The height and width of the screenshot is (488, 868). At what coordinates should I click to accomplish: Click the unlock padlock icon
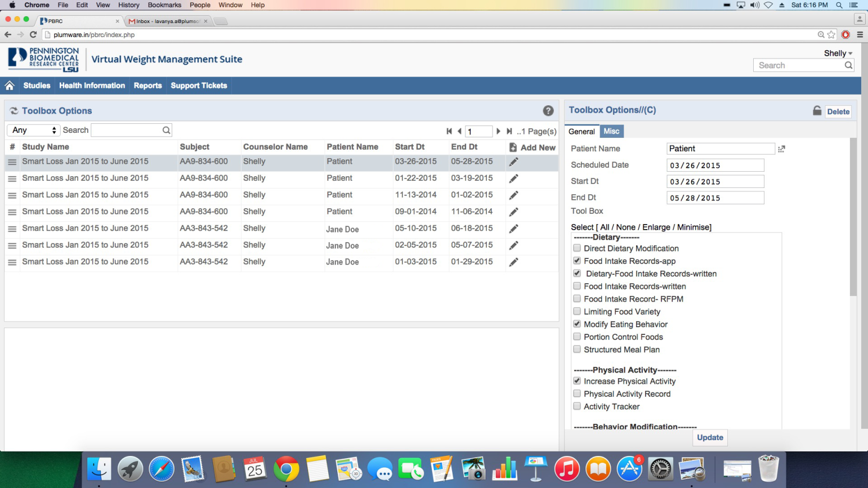817,111
